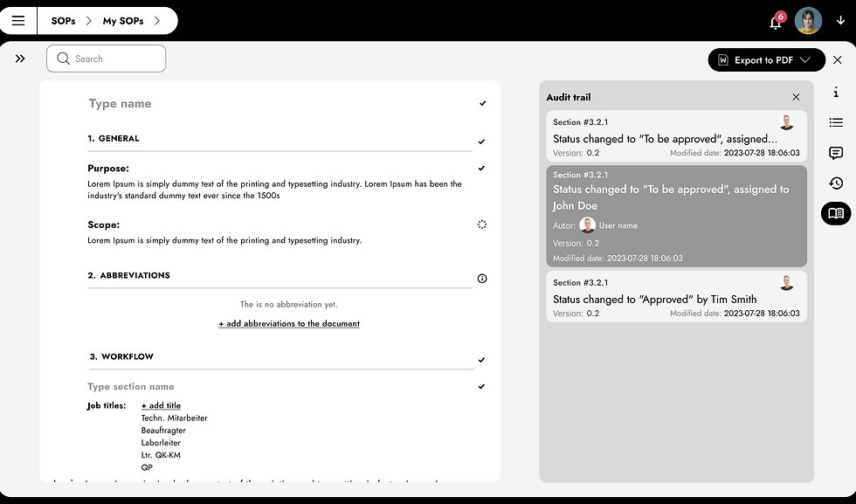856x504 pixels.
Task: Go to SOPs breadcrumb
Action: pyautogui.click(x=63, y=21)
